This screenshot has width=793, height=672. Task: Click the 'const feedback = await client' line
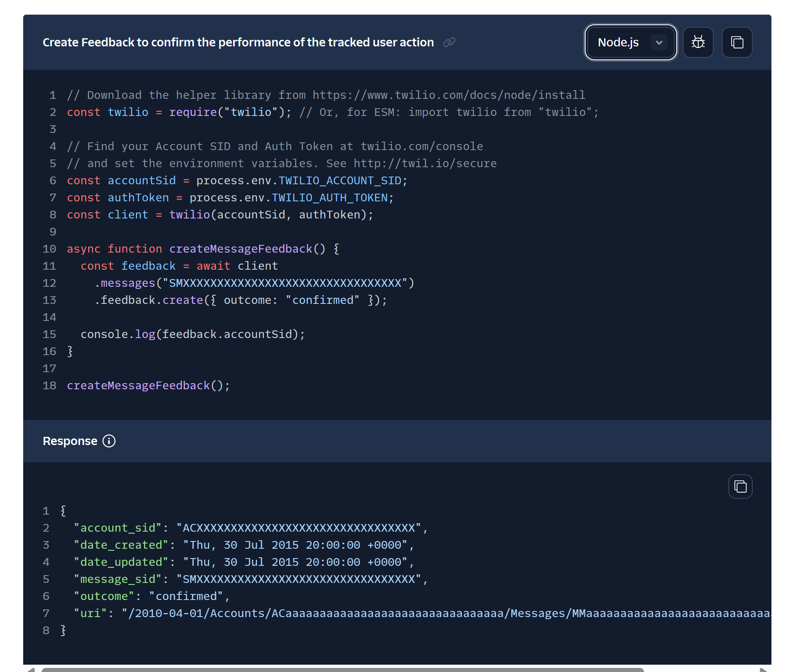[179, 266]
